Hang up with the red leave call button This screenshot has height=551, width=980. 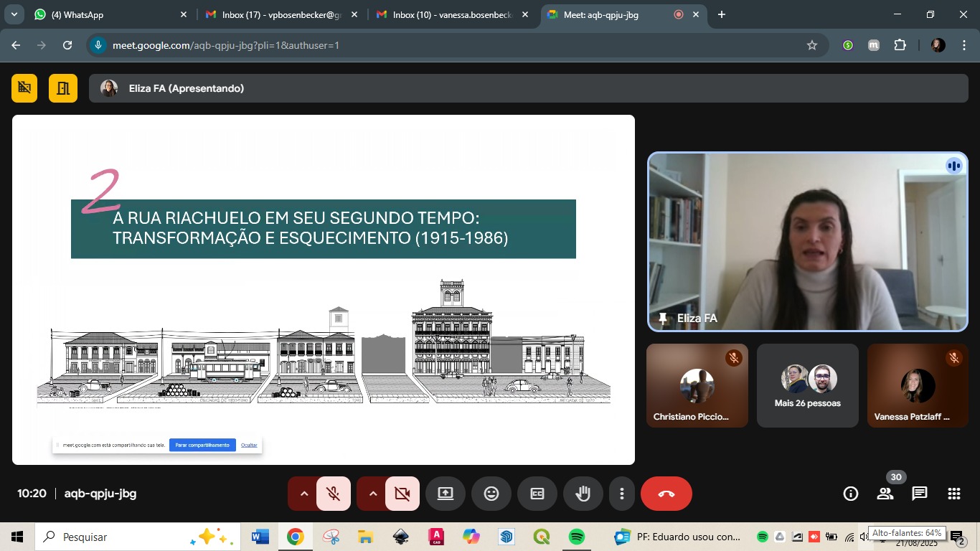click(x=666, y=494)
